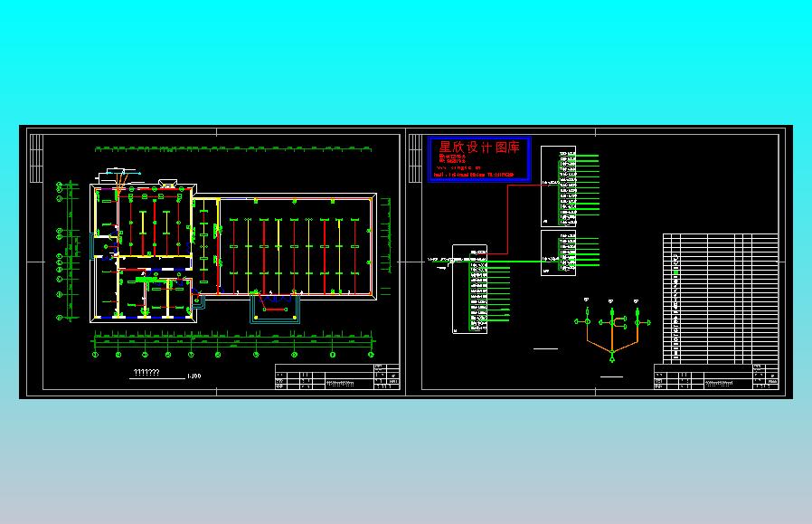The image size is (812, 524).
Task: Select the orange three-branch wiring diagram
Action: [612, 329]
